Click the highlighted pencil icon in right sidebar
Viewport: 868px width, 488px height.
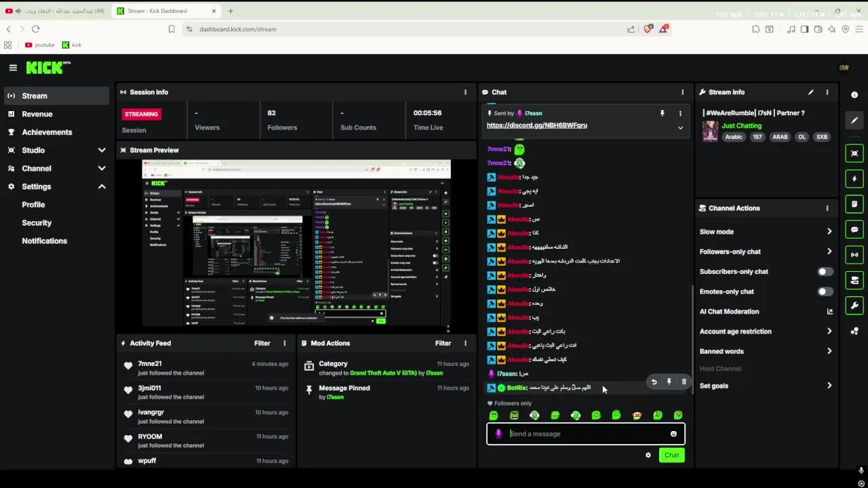click(854, 121)
